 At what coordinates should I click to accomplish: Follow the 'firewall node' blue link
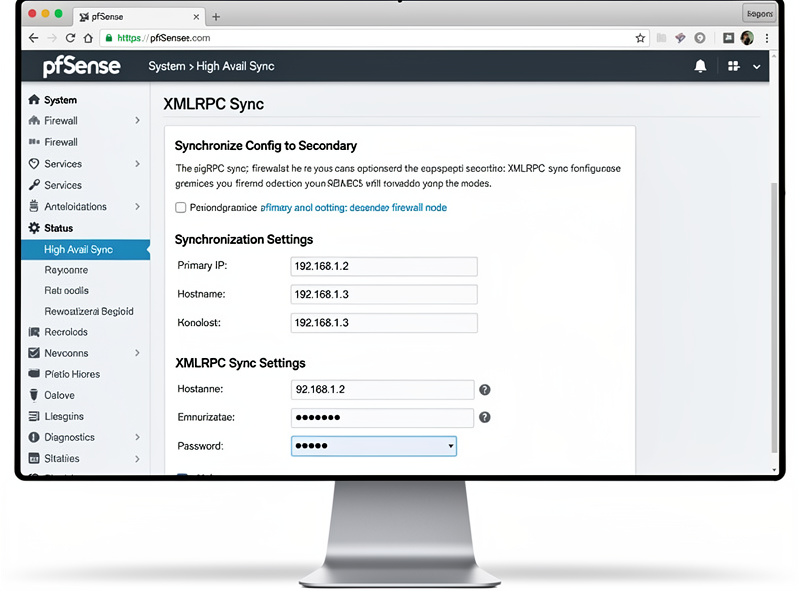click(x=419, y=208)
